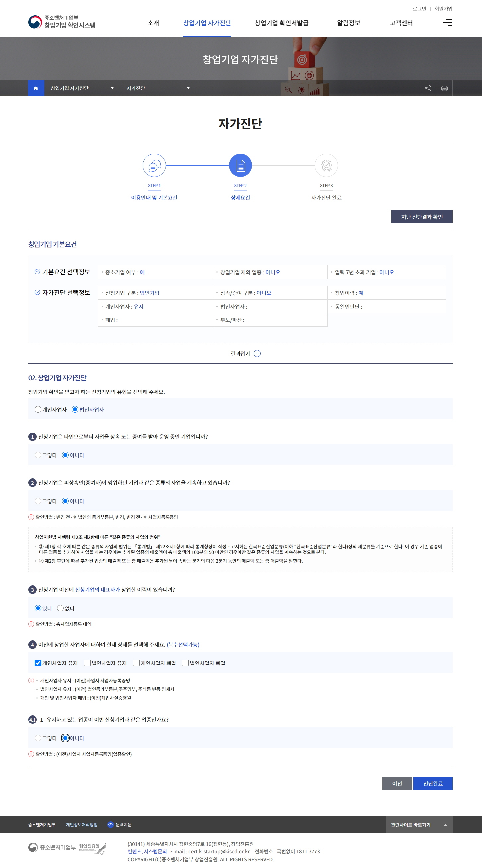Expand the 관련사이트 바로가기 dropdown
Screen dimensions: 482x868
(419, 825)
